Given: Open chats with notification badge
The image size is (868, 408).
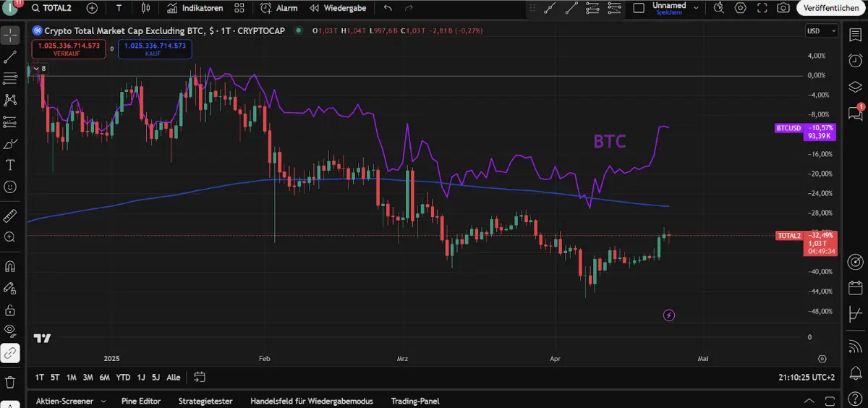Looking at the screenshot, I should click(x=856, y=113).
